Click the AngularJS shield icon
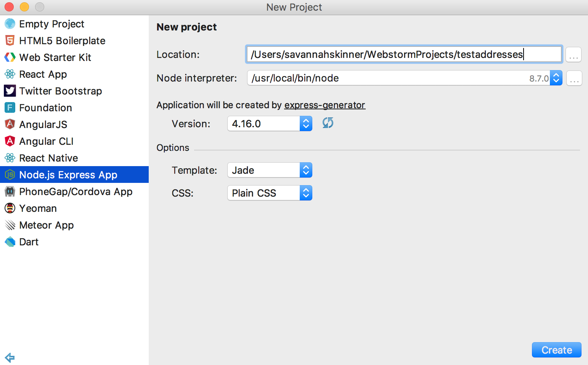The image size is (588, 365). click(x=10, y=124)
